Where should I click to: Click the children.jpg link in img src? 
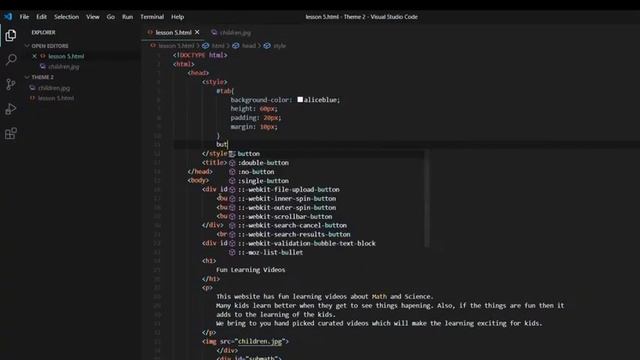(260, 341)
